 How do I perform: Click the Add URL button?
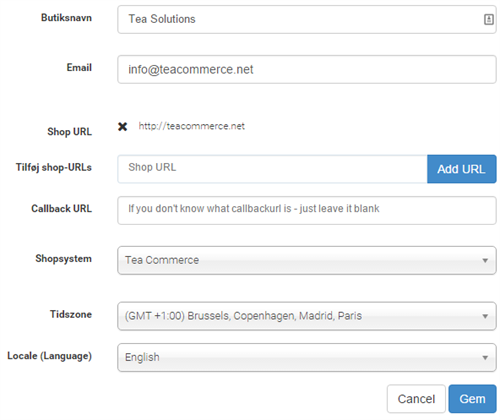tap(462, 169)
